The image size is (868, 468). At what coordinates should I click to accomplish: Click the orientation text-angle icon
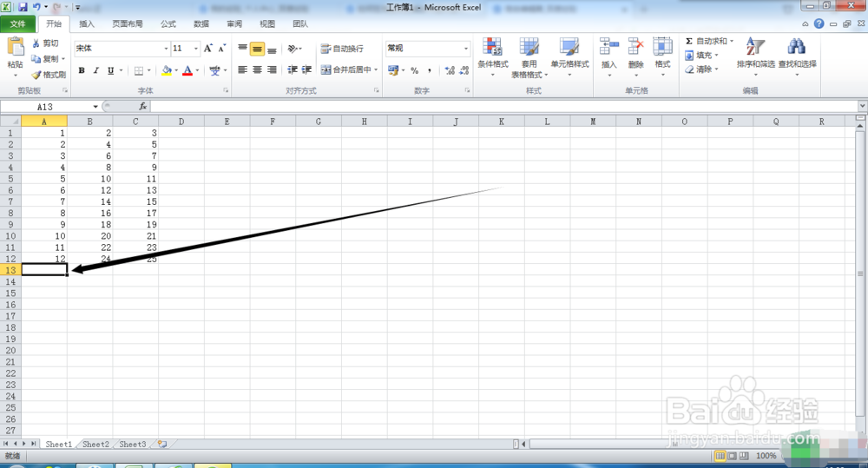click(293, 49)
